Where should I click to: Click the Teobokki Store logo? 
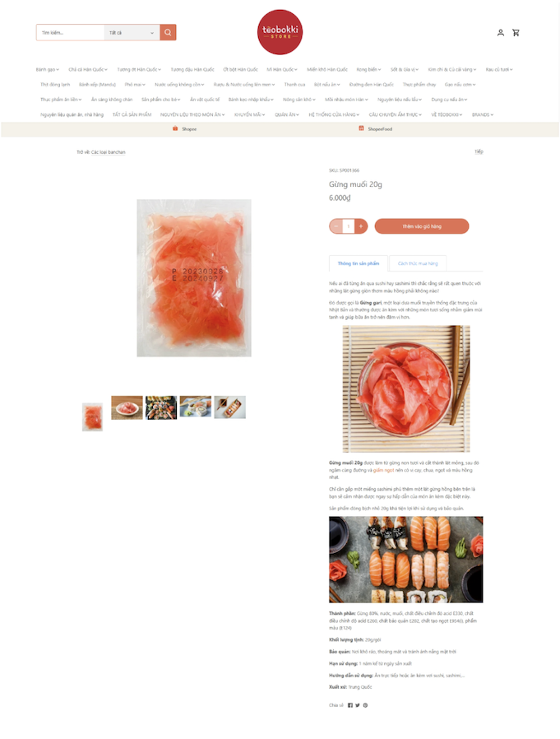coord(280,32)
